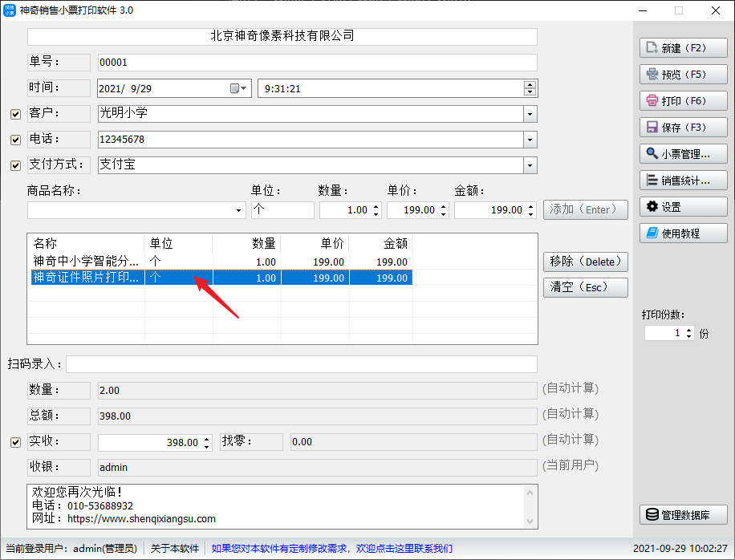Viewport: 735px width, 560px height.
Task: Click the 总额 value 398.00 field
Action: click(x=317, y=416)
